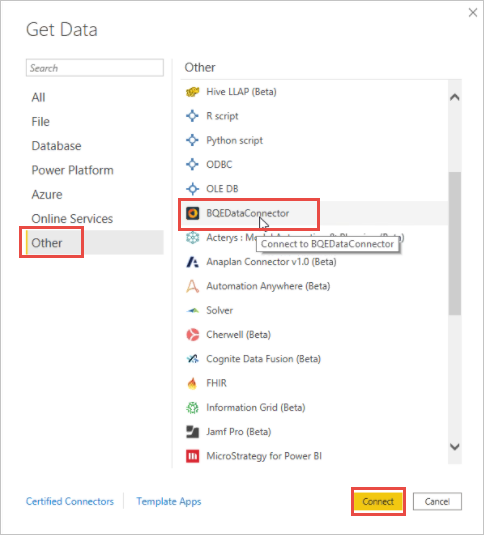
Task: Click the Search connectors input field
Action: [x=95, y=68]
